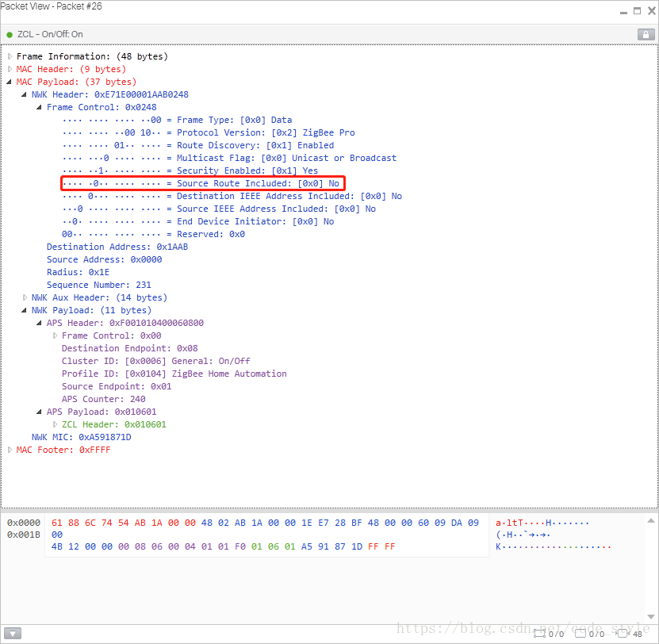Click the green ZCL status dot
Screen dimensions: 659x644
click(x=10, y=34)
